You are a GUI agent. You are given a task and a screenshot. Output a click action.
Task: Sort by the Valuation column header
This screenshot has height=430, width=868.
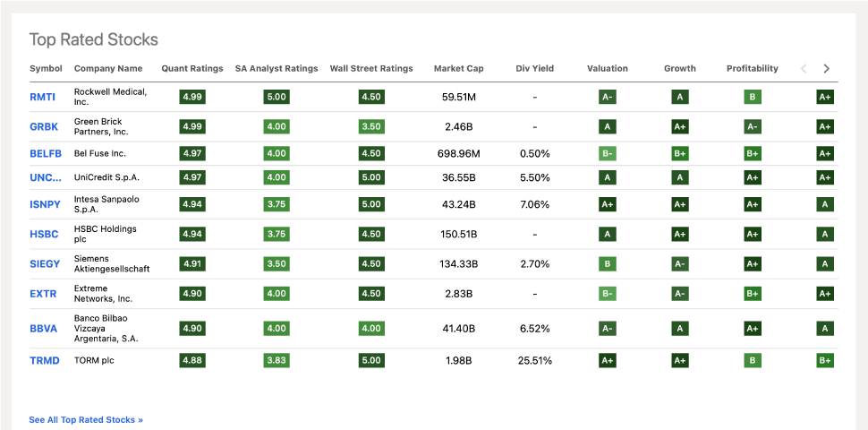(x=607, y=68)
